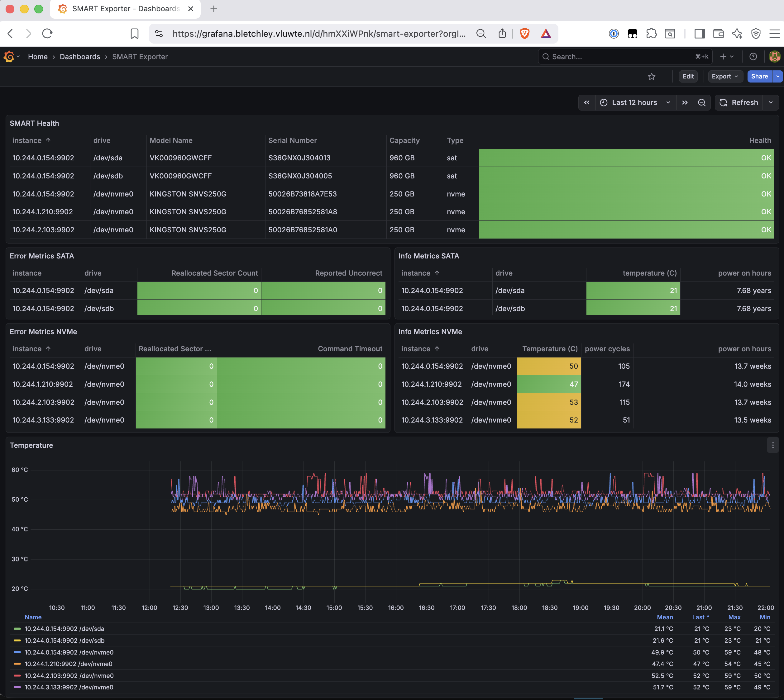Open the Grafana help question-mark icon
The image size is (784, 700).
753,57
